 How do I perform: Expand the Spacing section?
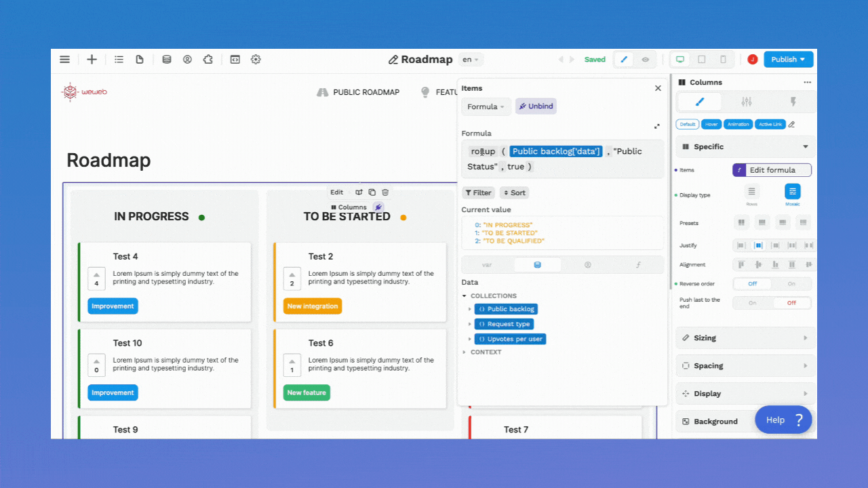tap(745, 365)
